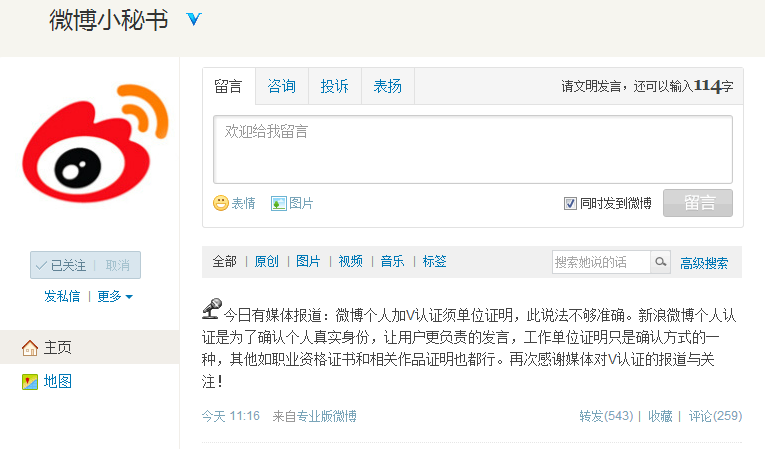Click the 已关注 followed status button
The height and width of the screenshot is (449, 765).
click(x=62, y=265)
